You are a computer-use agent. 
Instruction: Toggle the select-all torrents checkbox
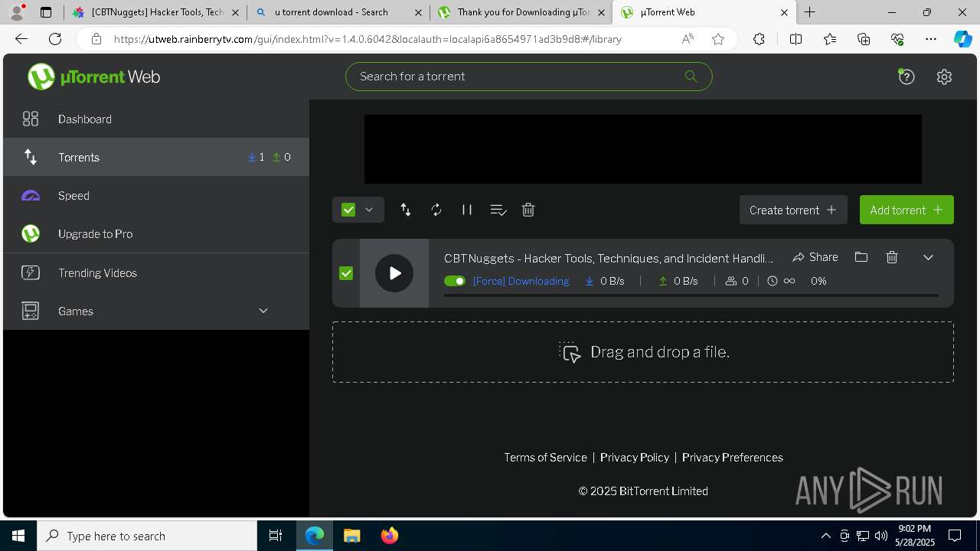[x=348, y=210]
